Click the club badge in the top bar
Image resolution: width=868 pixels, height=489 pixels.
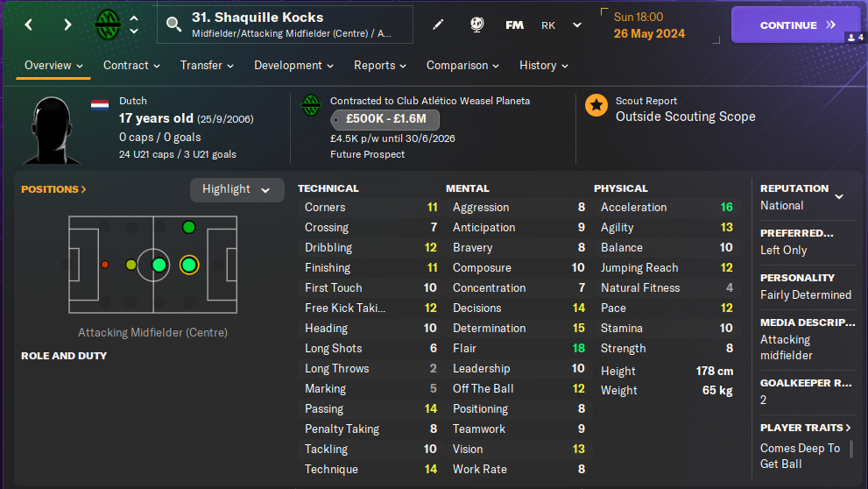[x=108, y=25]
